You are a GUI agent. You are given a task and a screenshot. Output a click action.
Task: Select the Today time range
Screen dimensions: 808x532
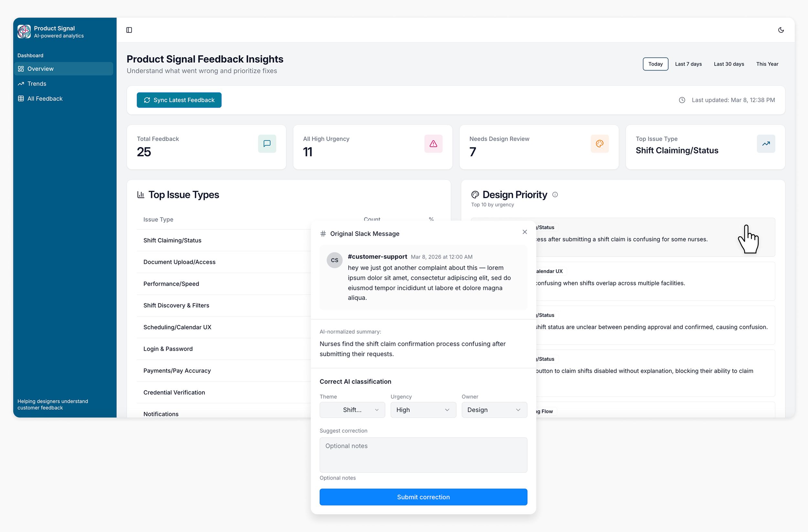[x=655, y=64]
